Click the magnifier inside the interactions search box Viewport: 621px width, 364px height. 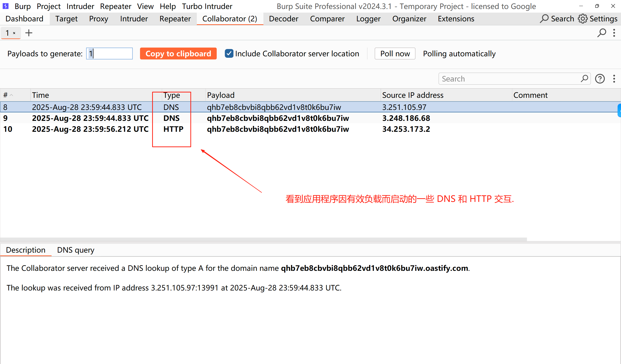pyautogui.click(x=584, y=79)
